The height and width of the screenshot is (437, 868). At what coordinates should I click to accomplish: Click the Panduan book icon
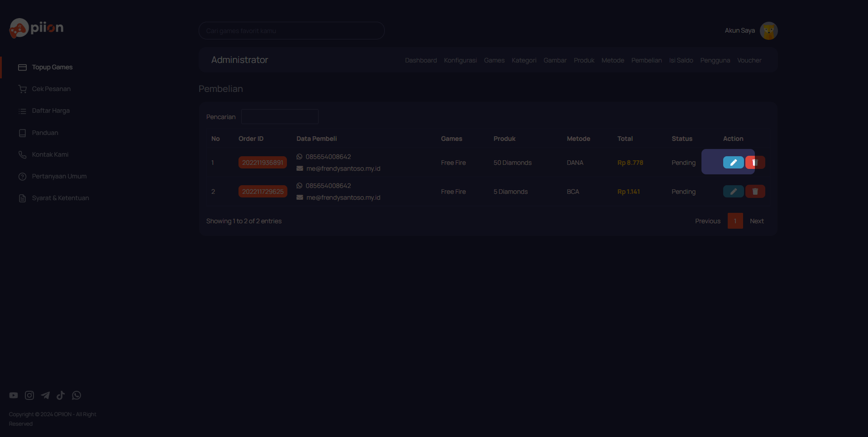pyautogui.click(x=22, y=133)
